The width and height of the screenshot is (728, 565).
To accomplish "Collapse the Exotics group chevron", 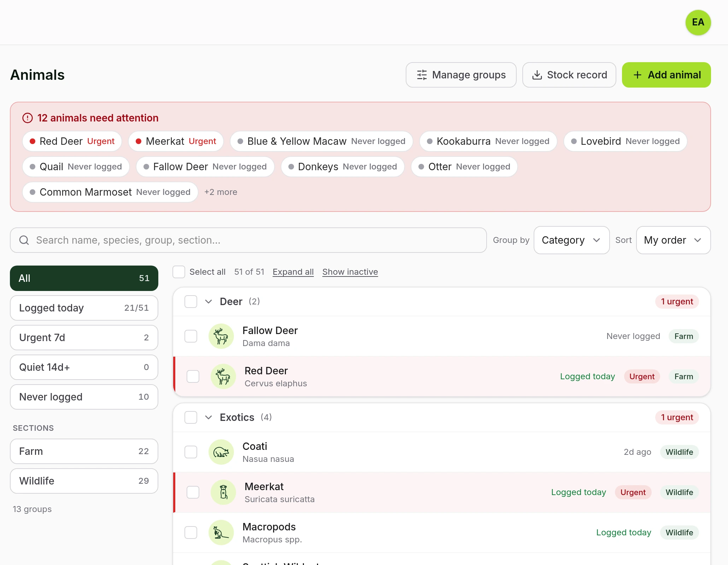I will click(209, 417).
